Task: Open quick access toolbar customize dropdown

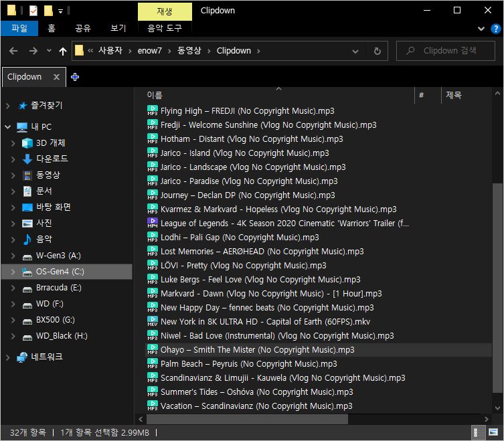Action: pos(60,11)
